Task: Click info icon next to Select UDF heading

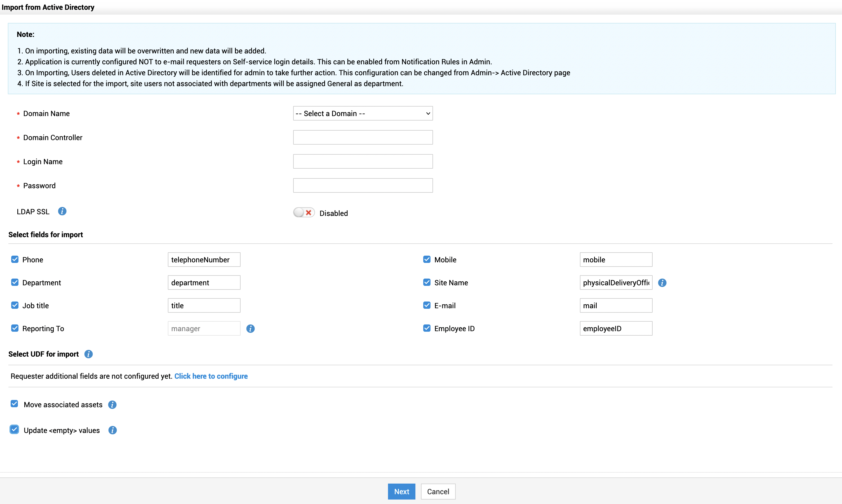Action: [x=88, y=354]
